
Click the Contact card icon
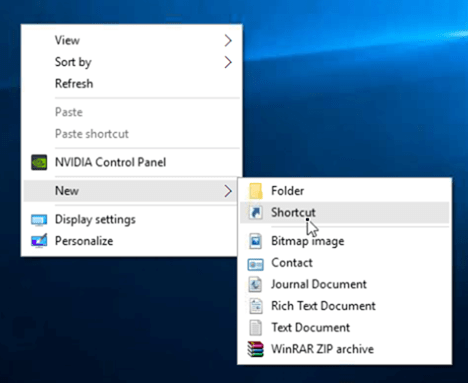point(256,264)
